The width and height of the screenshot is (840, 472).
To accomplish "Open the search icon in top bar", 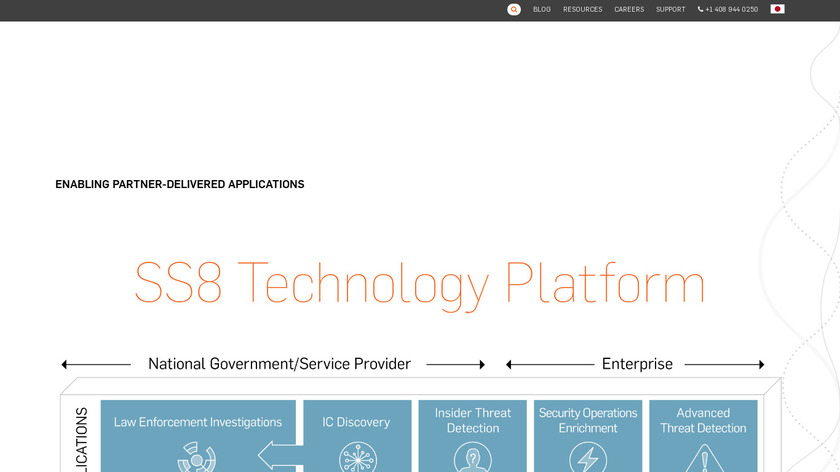I will point(514,9).
